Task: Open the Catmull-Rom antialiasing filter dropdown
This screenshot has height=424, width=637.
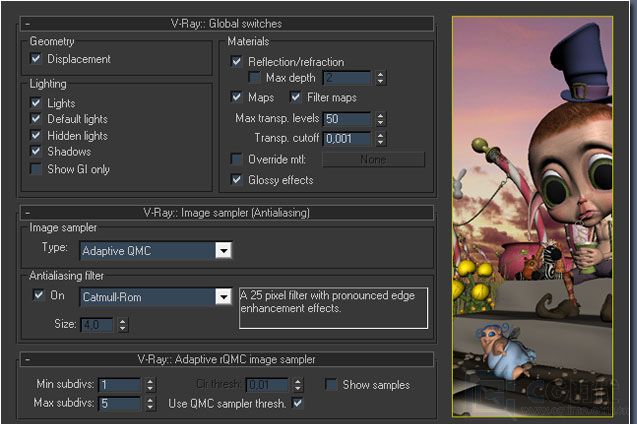Action: pyautogui.click(x=223, y=297)
